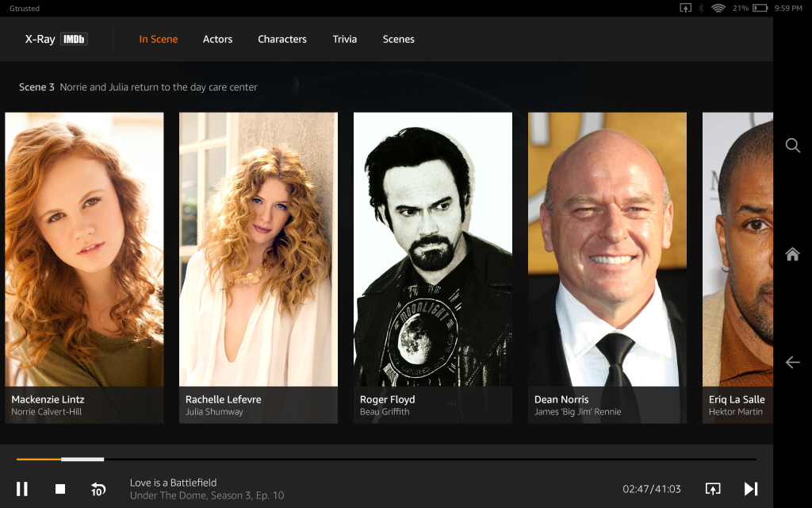Click the 02:47/41:03 time display
Viewport: 812px width, 508px height.
pyautogui.click(x=652, y=489)
